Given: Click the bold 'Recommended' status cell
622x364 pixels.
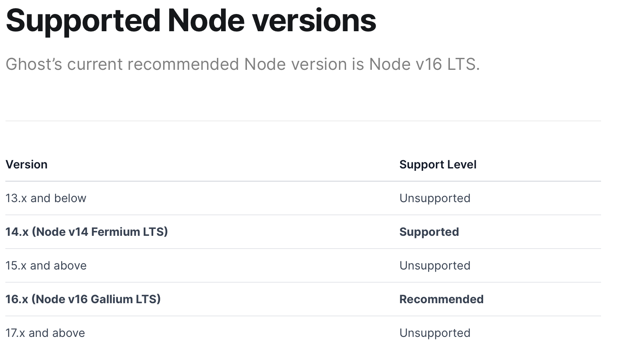Looking at the screenshot, I should [x=442, y=299].
